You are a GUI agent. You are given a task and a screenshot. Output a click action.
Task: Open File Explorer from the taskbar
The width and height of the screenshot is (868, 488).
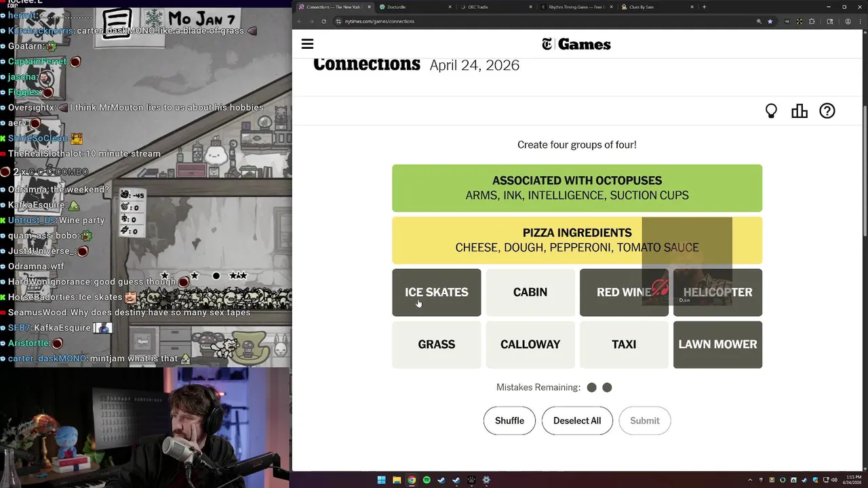[x=397, y=480]
